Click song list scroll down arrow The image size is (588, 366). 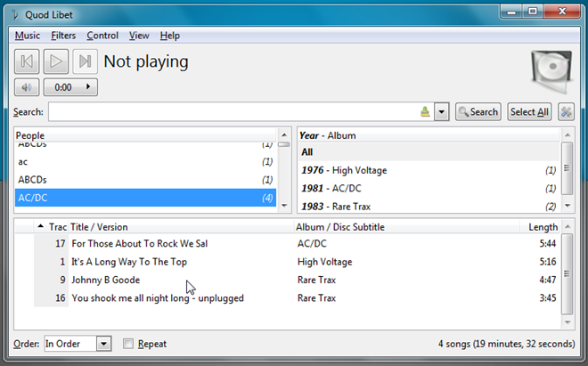pyautogui.click(x=568, y=322)
